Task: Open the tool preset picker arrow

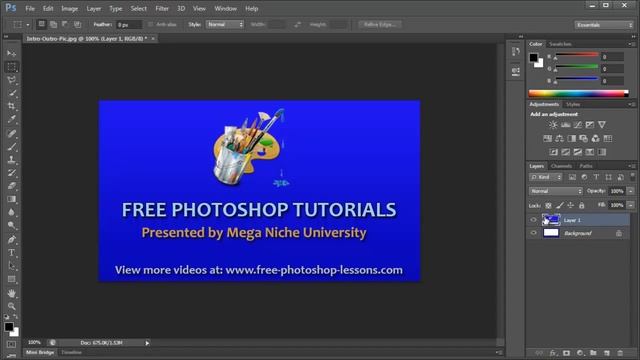Action: click(x=28, y=25)
